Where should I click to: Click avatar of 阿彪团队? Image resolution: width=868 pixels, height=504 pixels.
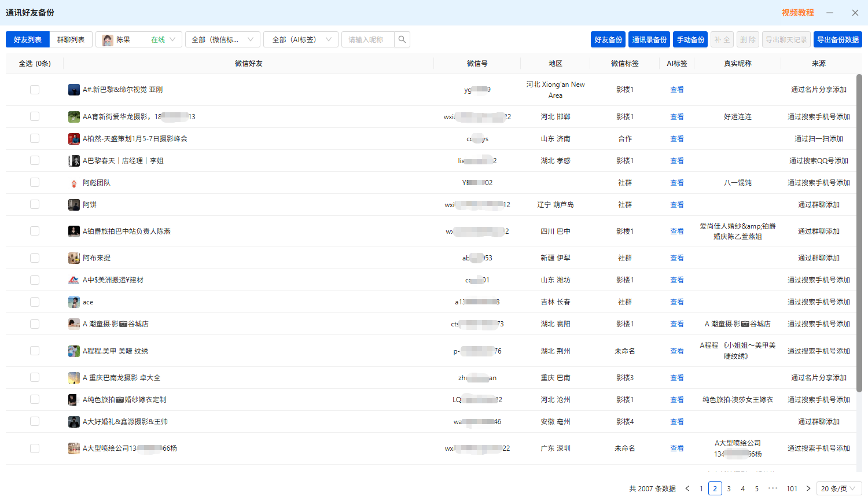pyautogui.click(x=74, y=183)
